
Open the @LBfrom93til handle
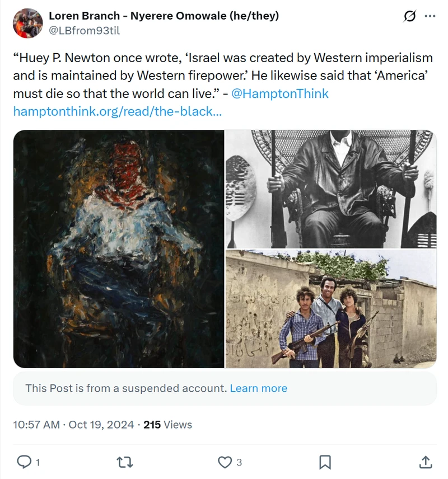coord(85,31)
